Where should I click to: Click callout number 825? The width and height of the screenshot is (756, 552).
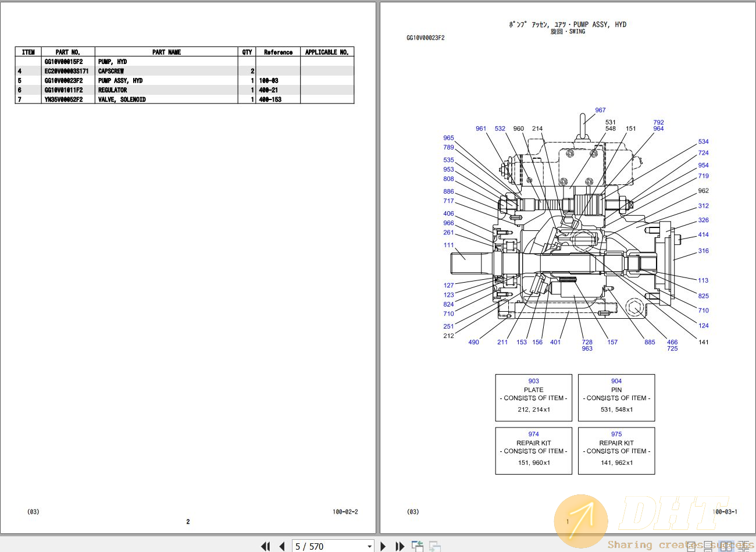pyautogui.click(x=704, y=296)
